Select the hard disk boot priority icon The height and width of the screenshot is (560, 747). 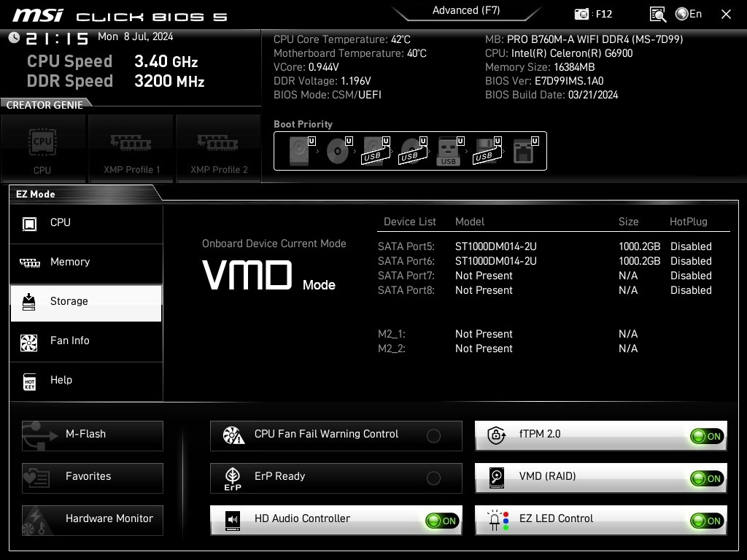pyautogui.click(x=301, y=151)
